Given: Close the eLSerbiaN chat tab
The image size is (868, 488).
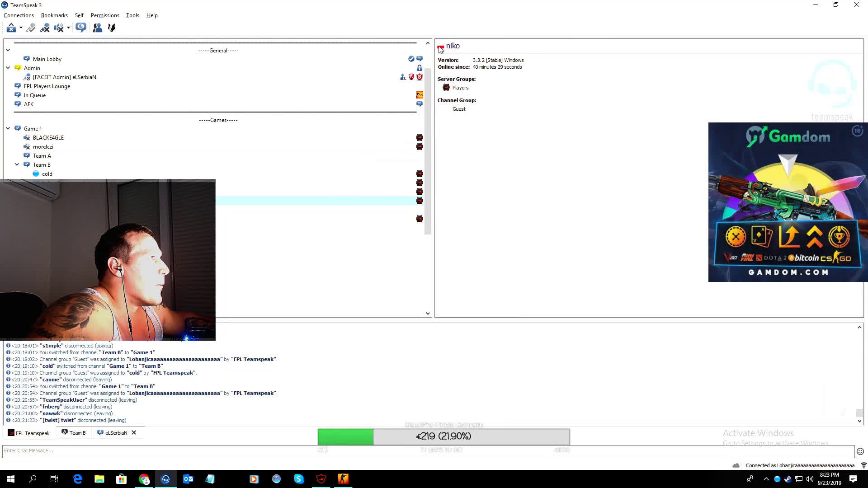Looking at the screenshot, I should pyautogui.click(x=134, y=433).
